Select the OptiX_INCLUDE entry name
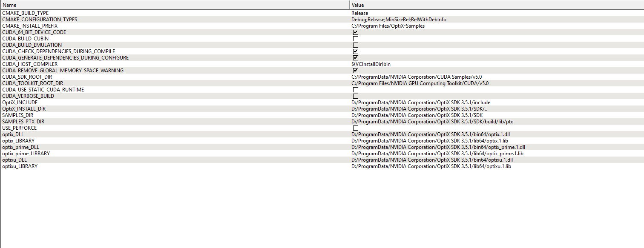 (x=20, y=103)
